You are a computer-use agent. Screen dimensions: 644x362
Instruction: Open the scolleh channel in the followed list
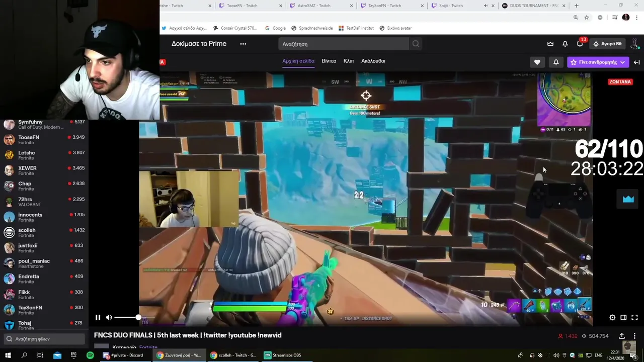click(44, 233)
